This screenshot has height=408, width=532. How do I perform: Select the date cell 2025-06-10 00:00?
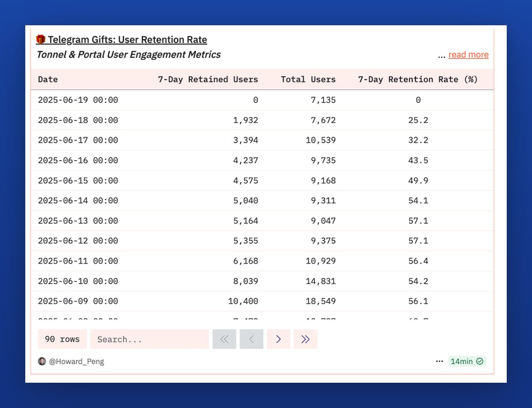coord(78,281)
